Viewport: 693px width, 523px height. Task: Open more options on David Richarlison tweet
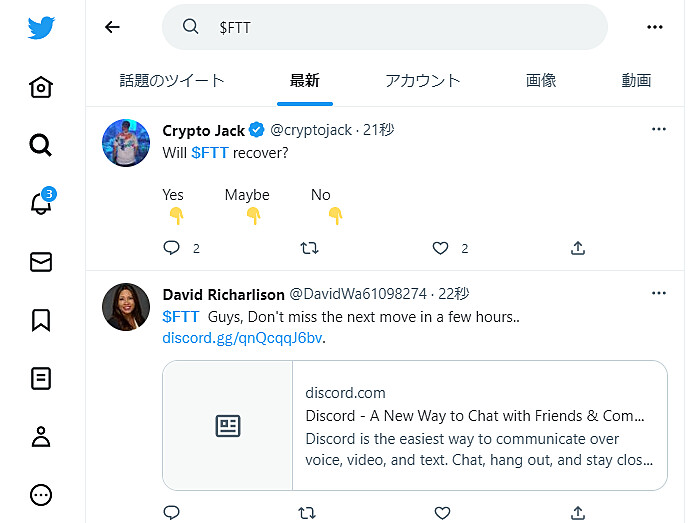659,293
